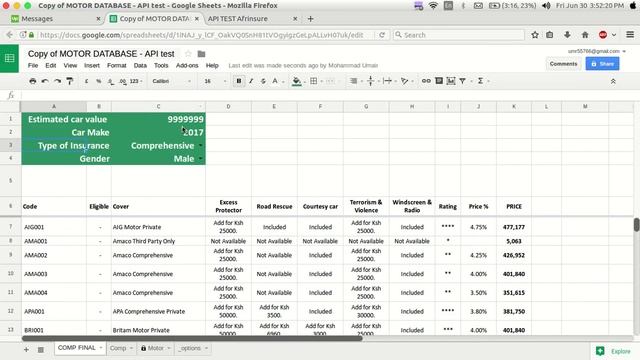The height and width of the screenshot is (360, 640).
Task: Open the font family dropdown Calibri
Action: point(171,81)
